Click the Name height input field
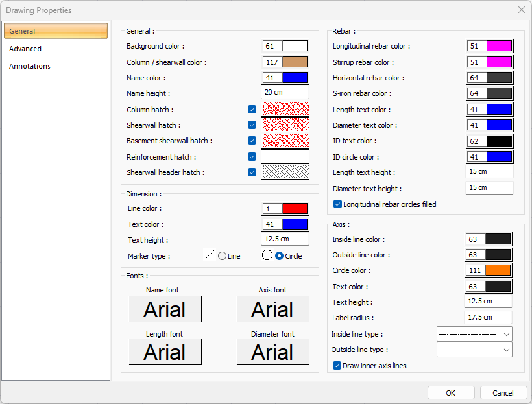This screenshot has width=532, height=404. pos(285,93)
